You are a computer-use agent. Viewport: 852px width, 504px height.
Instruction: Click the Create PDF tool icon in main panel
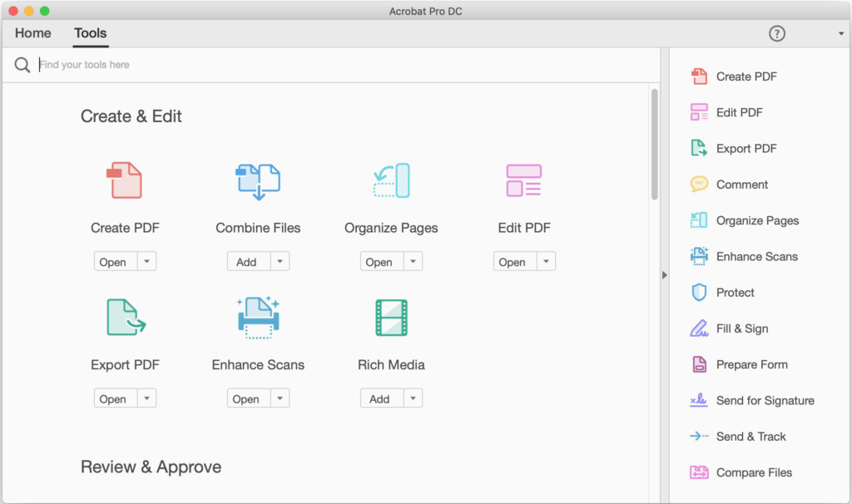pos(125,180)
